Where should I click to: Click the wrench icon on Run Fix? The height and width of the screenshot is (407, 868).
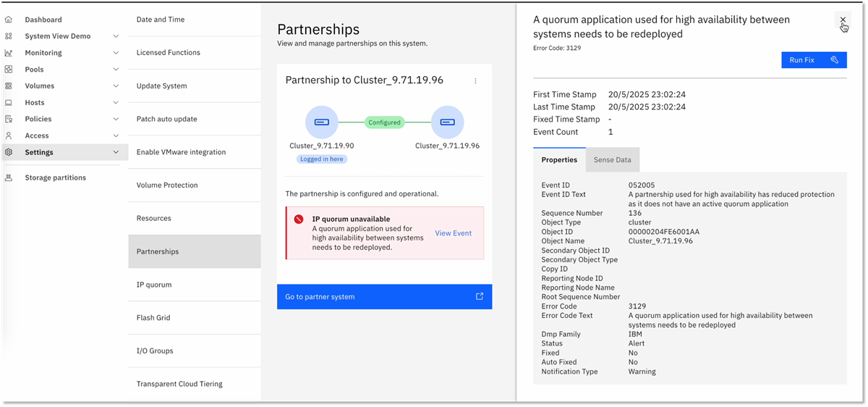click(834, 60)
